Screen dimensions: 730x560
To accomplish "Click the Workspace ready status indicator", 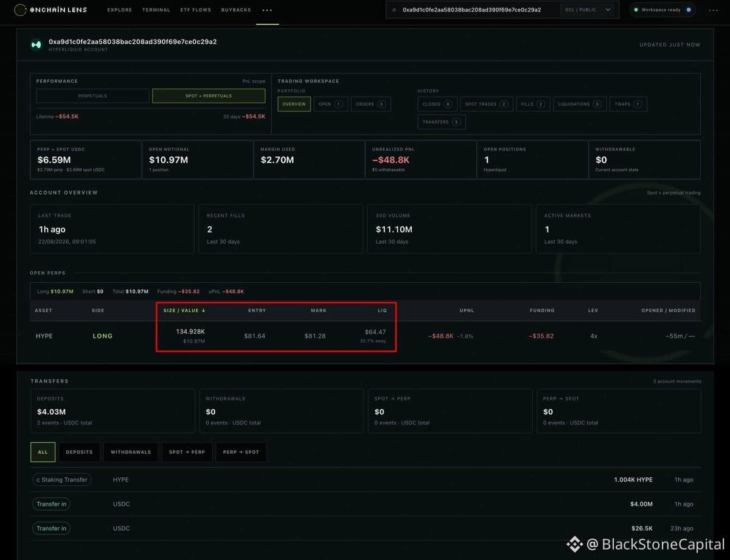I will [x=662, y=10].
